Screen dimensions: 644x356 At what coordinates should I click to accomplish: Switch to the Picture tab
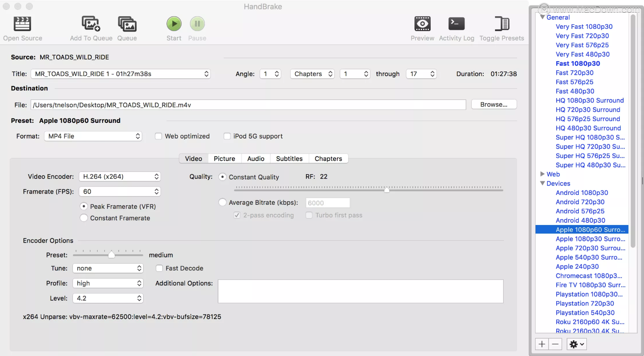point(225,158)
